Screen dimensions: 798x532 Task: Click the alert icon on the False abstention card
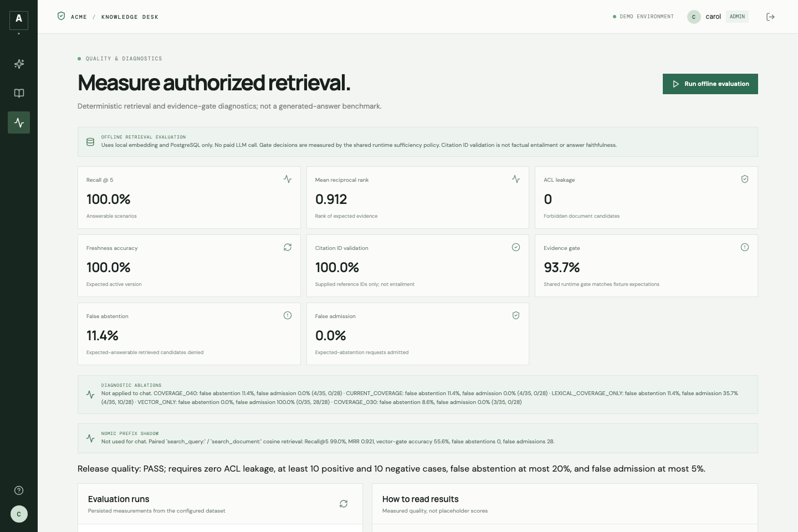coord(288,315)
